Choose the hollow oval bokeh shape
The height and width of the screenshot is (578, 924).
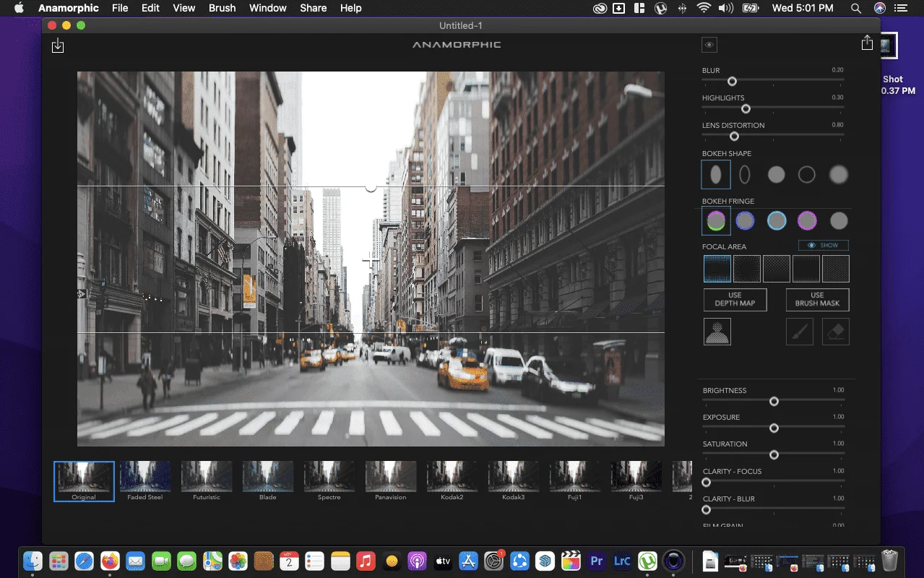tap(745, 174)
